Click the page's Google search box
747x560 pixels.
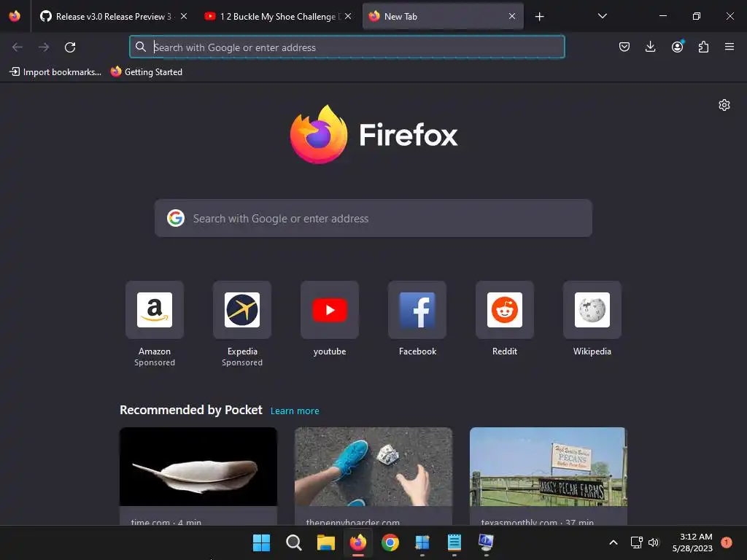(373, 218)
